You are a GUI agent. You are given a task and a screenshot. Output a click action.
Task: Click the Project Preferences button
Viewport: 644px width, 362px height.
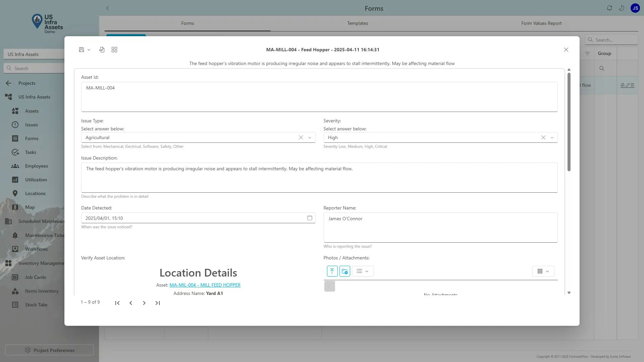tap(49, 350)
